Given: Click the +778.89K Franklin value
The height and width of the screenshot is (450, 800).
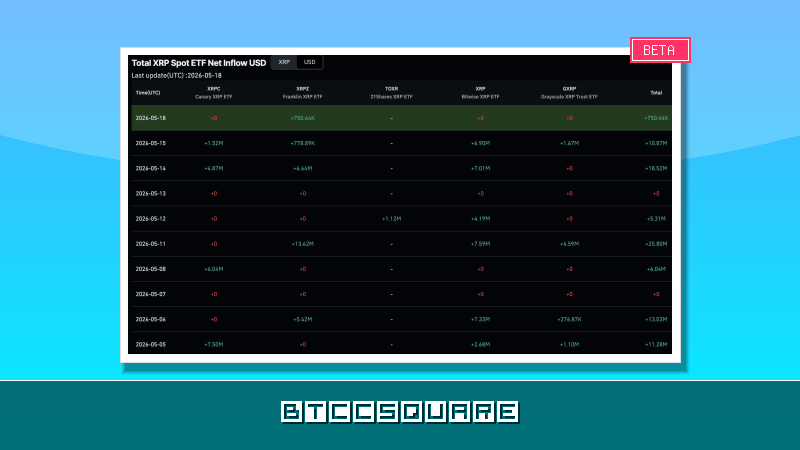Looking at the screenshot, I should click(303, 143).
